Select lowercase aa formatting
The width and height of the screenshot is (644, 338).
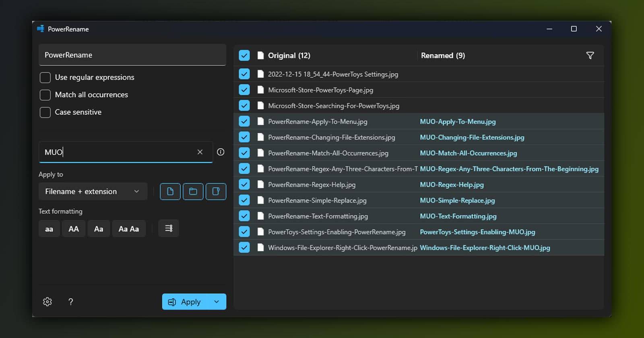click(x=49, y=229)
